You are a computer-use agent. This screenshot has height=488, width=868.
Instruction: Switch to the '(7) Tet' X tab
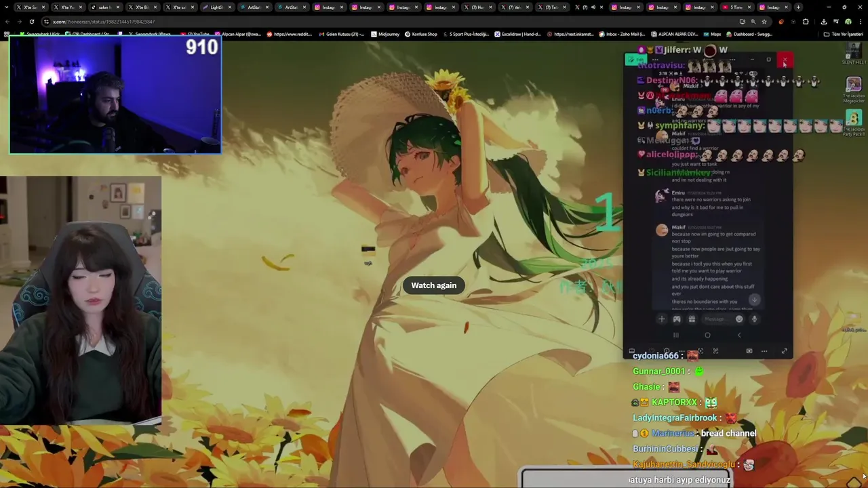point(551,7)
